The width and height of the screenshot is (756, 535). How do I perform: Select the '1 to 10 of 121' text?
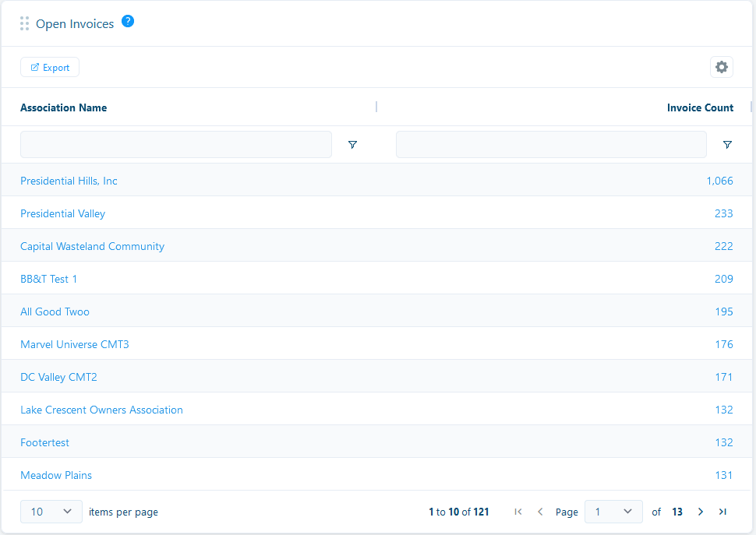click(x=458, y=512)
